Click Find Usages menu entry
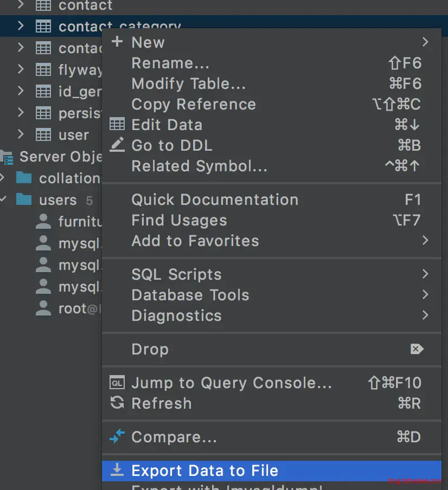 [179, 220]
